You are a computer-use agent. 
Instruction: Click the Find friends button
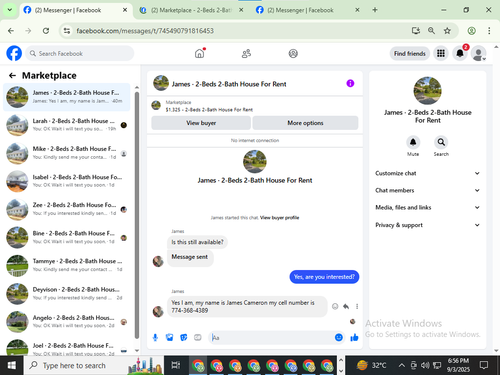tap(410, 53)
